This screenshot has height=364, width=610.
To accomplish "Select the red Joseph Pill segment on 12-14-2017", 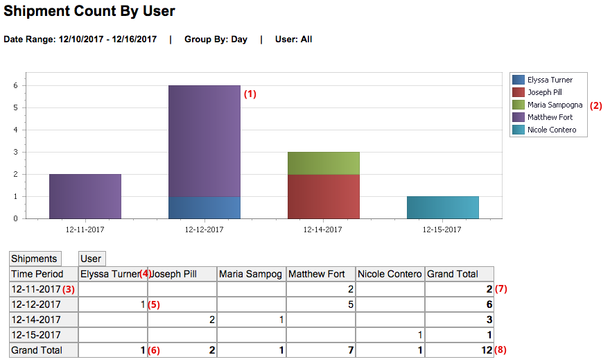I will tap(323, 197).
